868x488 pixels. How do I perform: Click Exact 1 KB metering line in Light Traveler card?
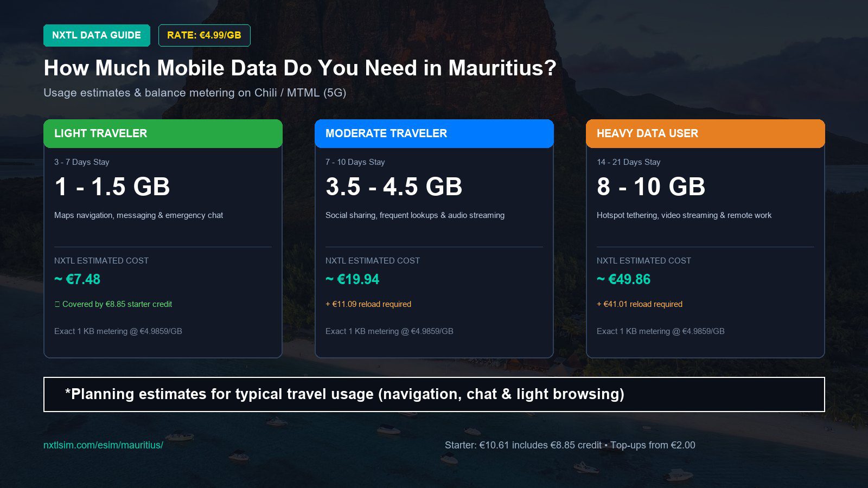coord(118,331)
